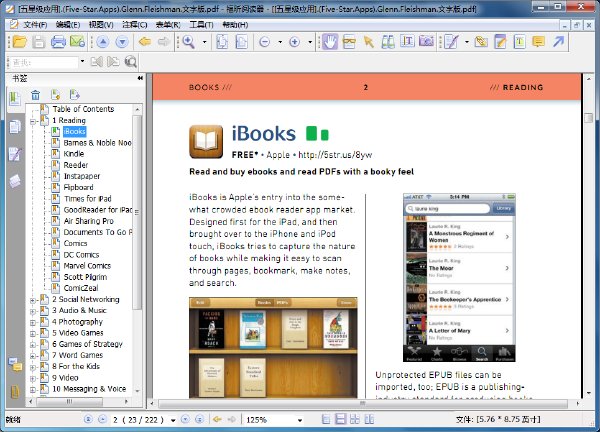600x432 pixels.
Task: Pick the pencil drawing tool
Action: pyautogui.click(x=452, y=42)
